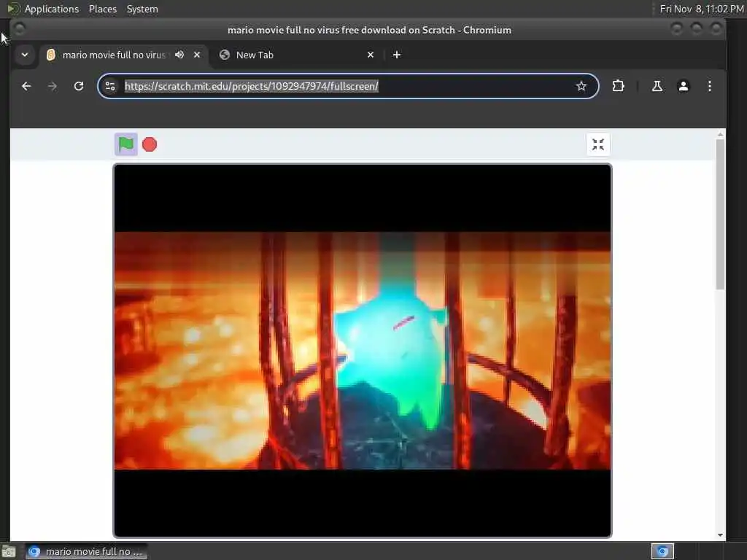
Task: Open Chrome Labs flask icon
Action: [x=657, y=86]
